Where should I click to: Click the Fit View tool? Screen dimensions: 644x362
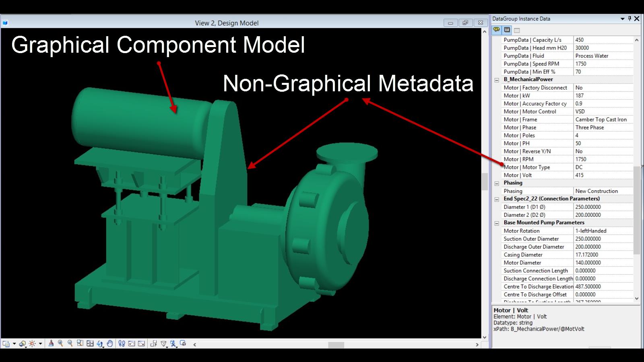[90, 343]
